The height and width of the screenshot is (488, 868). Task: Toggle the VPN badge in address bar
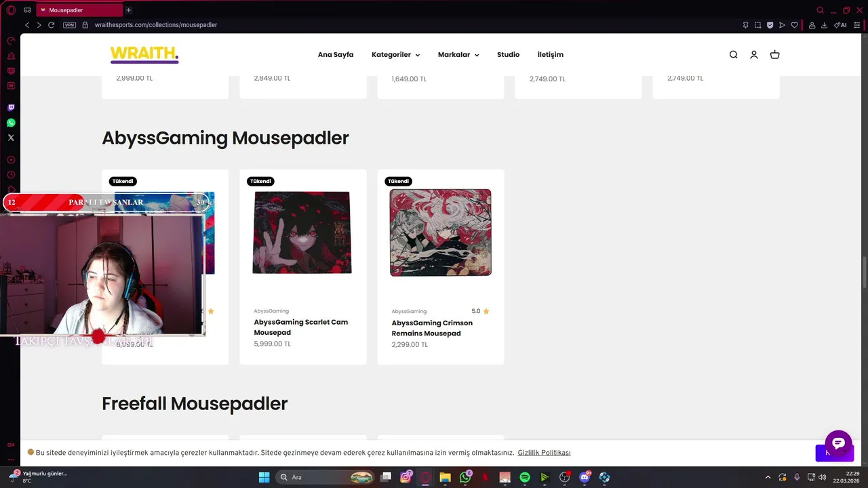pyautogui.click(x=69, y=25)
